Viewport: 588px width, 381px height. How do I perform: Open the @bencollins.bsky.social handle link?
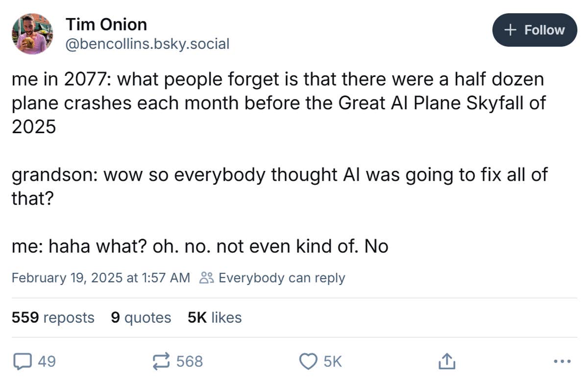[x=147, y=44]
